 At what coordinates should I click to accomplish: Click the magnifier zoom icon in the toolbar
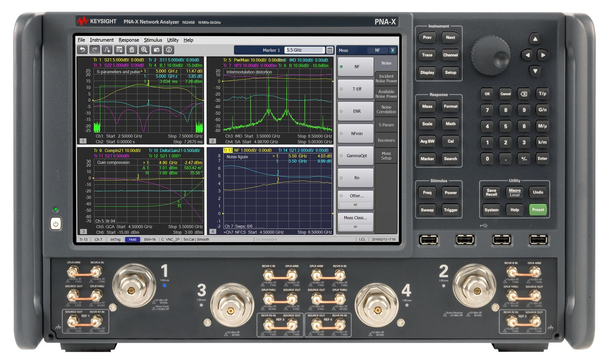click(x=144, y=50)
